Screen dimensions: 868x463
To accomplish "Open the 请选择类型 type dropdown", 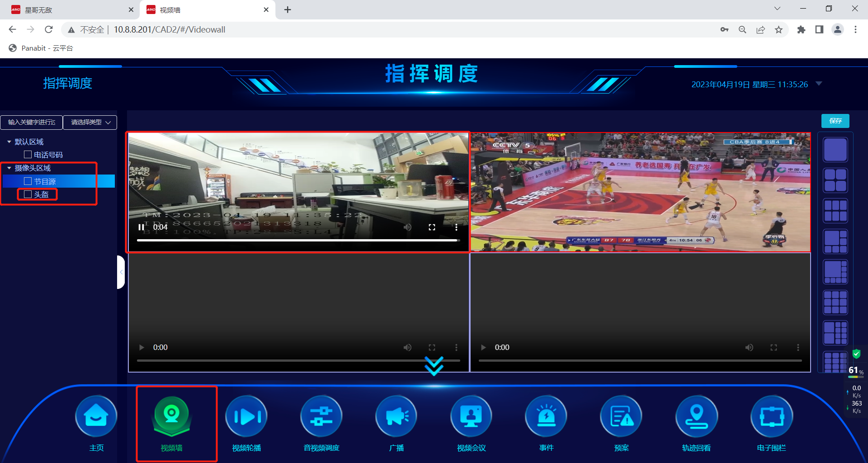I will 90,122.
